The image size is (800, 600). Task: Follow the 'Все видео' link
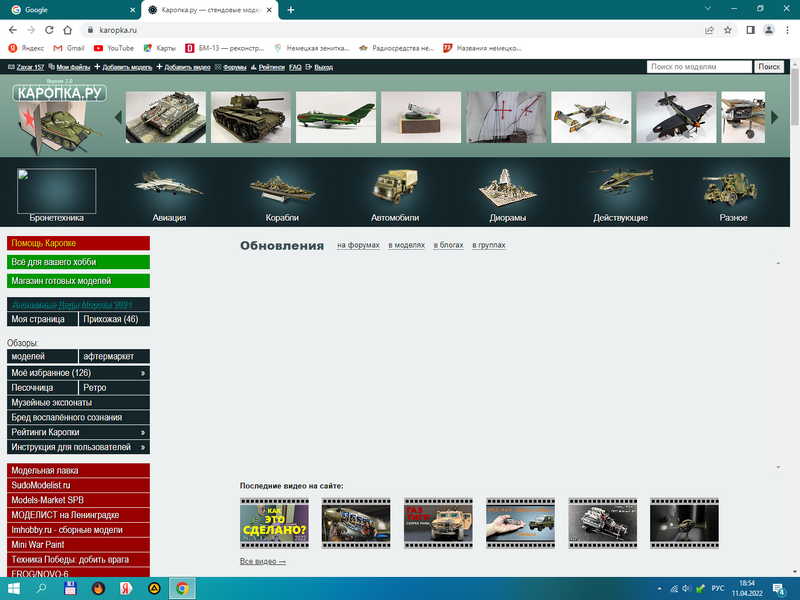pyautogui.click(x=263, y=562)
